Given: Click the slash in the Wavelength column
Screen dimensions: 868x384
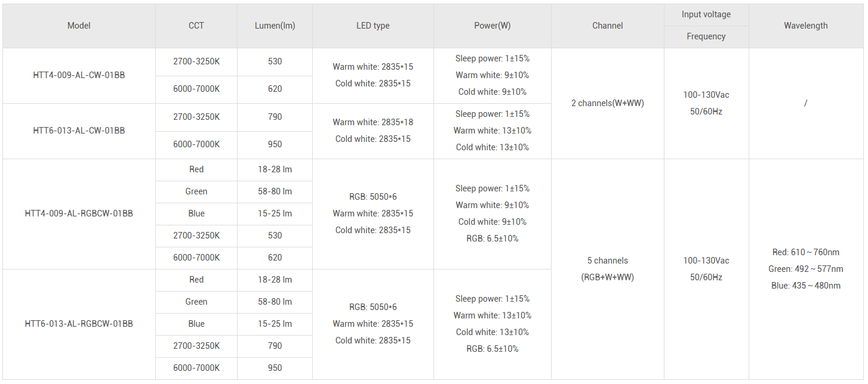Looking at the screenshot, I should coord(805,103).
